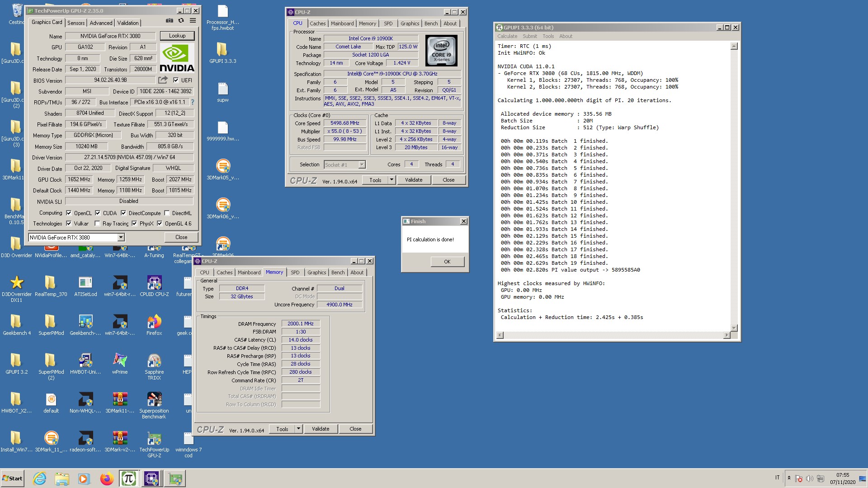Click OK in the Finish dialog
The width and height of the screenshot is (868, 488).
pos(447,262)
